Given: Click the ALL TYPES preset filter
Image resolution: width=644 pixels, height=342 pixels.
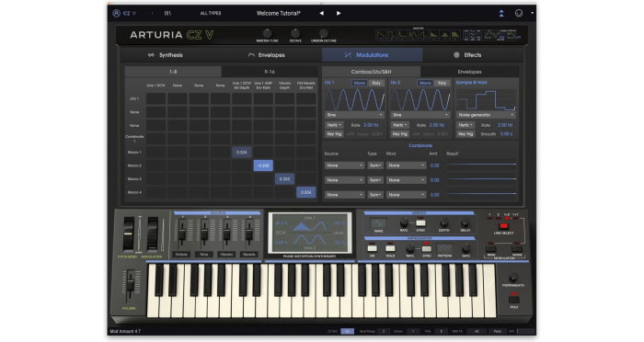Looking at the screenshot, I should tap(211, 13).
